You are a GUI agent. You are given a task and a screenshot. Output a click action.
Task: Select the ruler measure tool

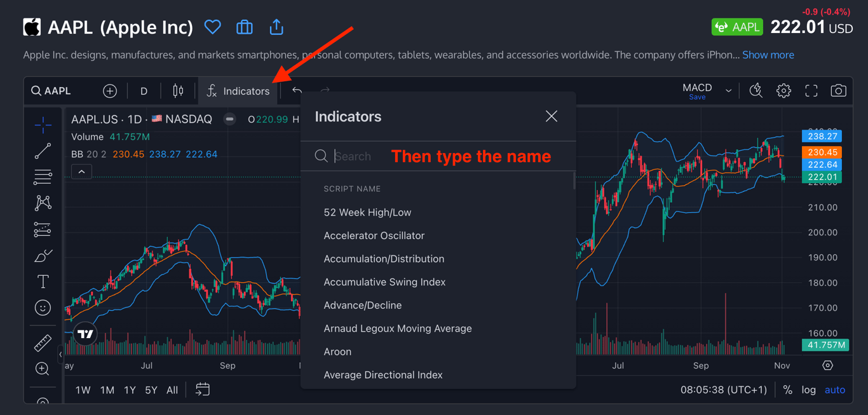pyautogui.click(x=43, y=343)
